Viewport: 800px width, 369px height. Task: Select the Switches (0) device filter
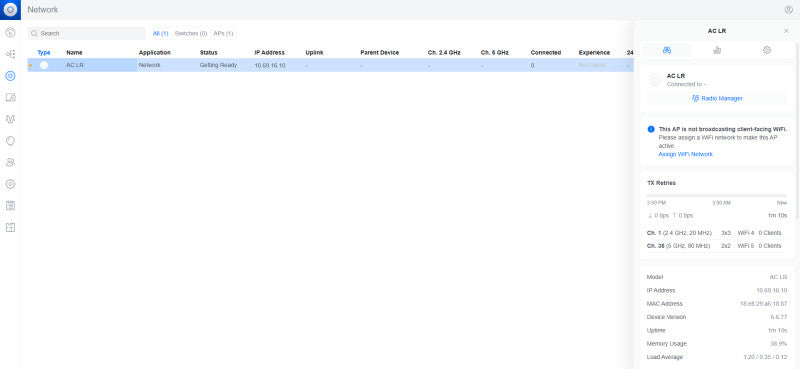(x=191, y=33)
